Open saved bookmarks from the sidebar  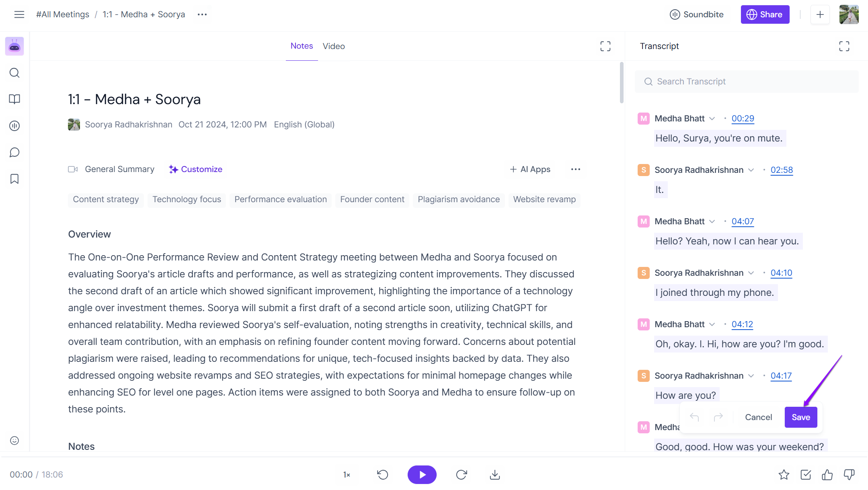14,179
